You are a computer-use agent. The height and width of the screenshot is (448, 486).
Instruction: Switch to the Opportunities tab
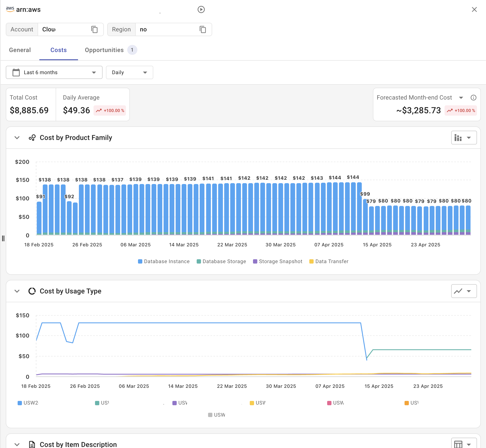click(x=104, y=50)
